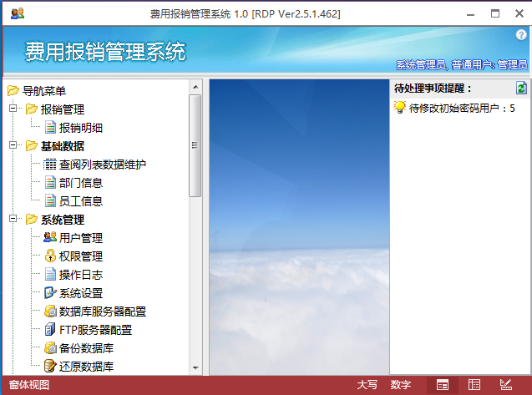Click the 费用报销管理系统 banner title
This screenshot has height=395, width=532.
coord(105,52)
